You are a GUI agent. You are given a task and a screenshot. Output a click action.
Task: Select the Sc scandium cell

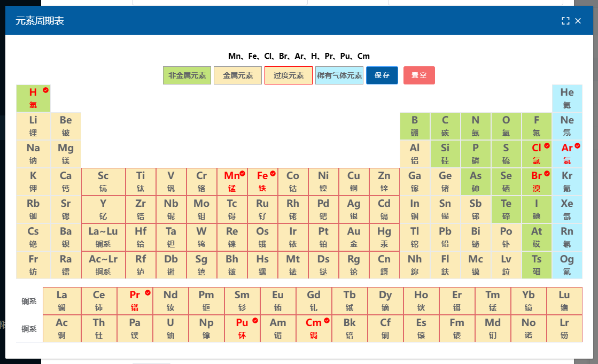(103, 182)
